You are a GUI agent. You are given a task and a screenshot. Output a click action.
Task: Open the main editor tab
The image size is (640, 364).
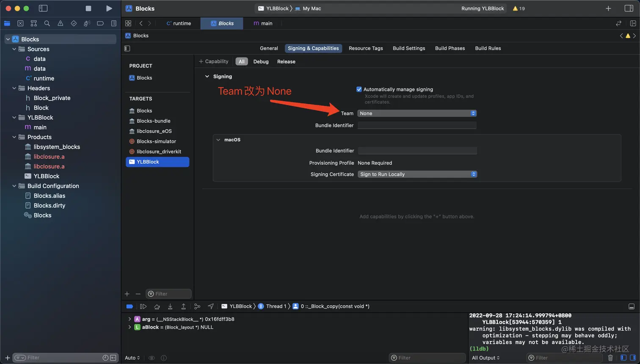263,23
